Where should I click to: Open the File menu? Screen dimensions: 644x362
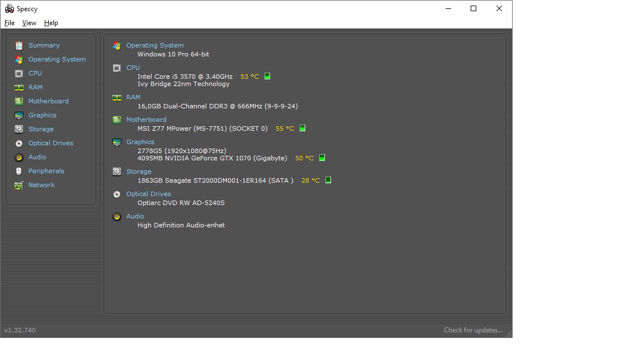point(10,23)
